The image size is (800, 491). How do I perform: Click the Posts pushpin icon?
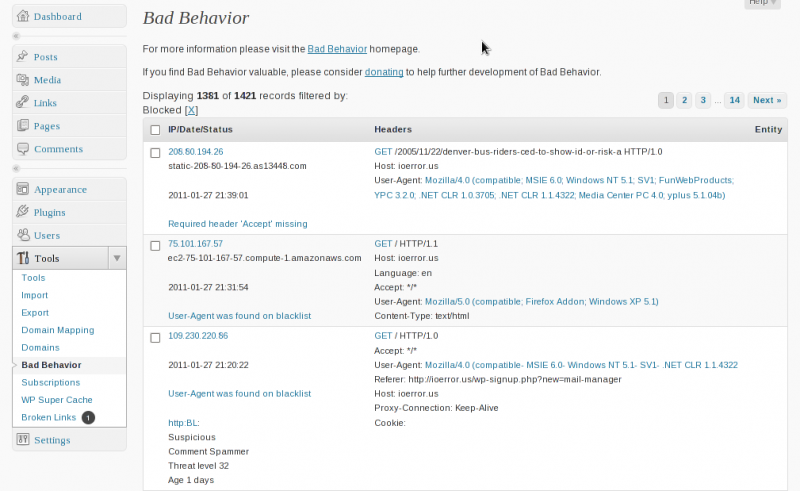(23, 57)
